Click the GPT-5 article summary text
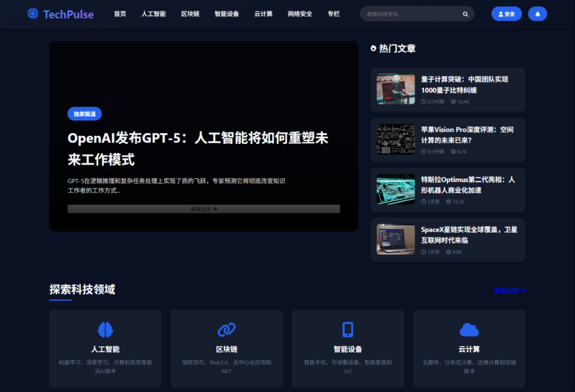Viewport: 575px width, 392px height. [176, 185]
